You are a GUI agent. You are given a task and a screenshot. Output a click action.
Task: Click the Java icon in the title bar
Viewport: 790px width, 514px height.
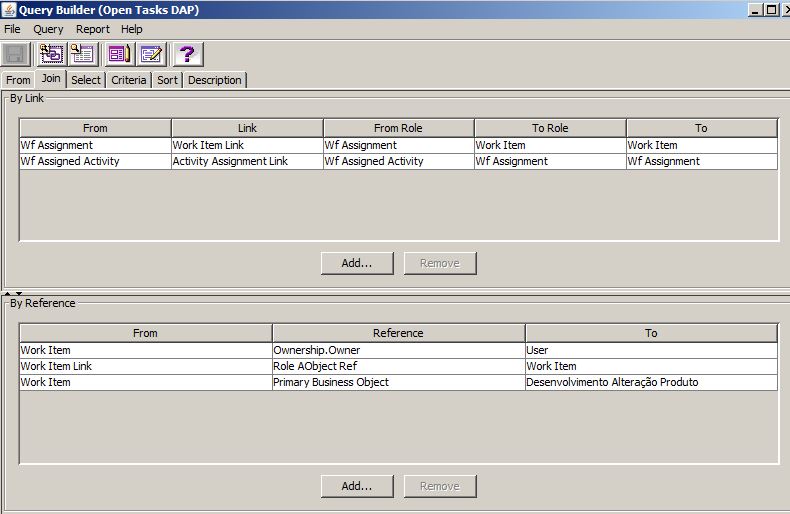coord(9,9)
